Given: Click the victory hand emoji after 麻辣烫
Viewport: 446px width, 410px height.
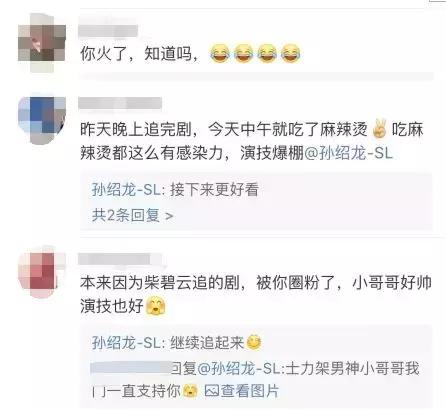Looking at the screenshot, I should coord(380,129).
